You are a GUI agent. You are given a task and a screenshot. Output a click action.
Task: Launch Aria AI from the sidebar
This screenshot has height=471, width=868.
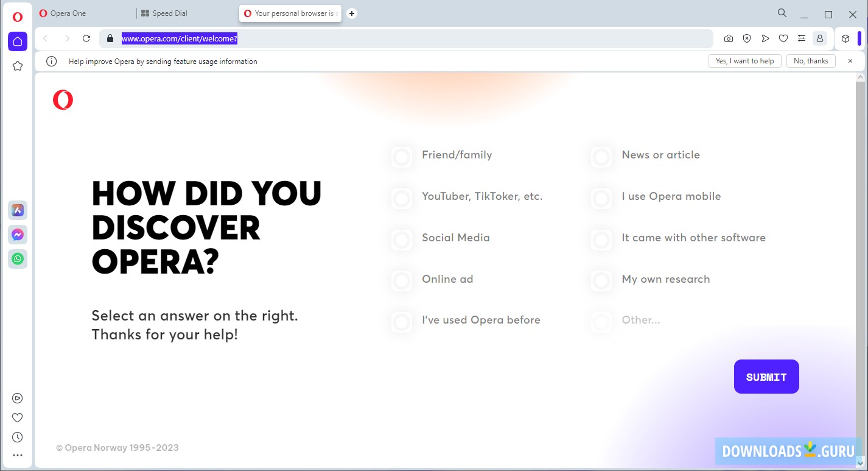(x=18, y=210)
